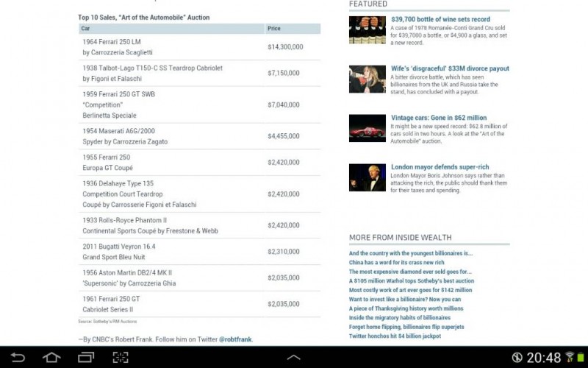Select the $2,310,000 price cell
This screenshot has height=368, width=588.
284,252
